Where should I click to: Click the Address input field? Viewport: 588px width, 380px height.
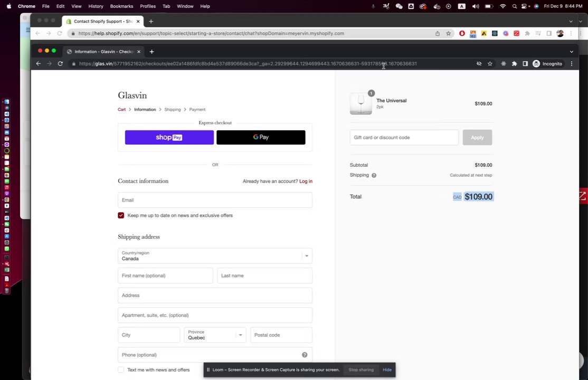[215, 296]
